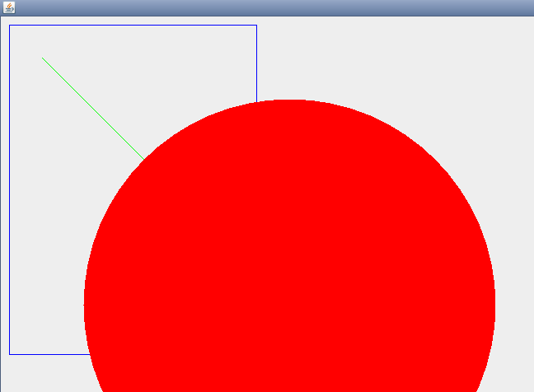Viewport: 534px width, 392px height.
Task: Click where the diagonal line meets the red circle
Action: (144, 159)
